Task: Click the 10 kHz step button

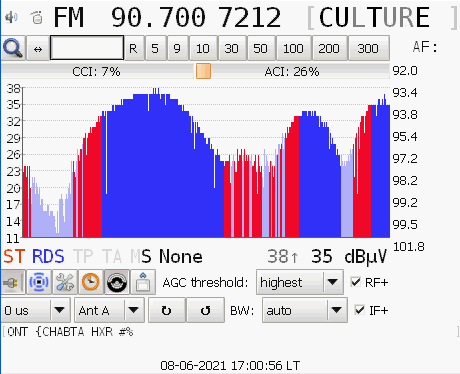Action: 203,49
